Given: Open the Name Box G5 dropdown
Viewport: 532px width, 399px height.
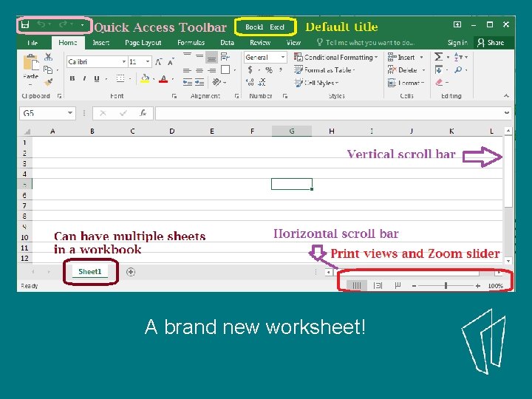Looking at the screenshot, I should pos(70,113).
